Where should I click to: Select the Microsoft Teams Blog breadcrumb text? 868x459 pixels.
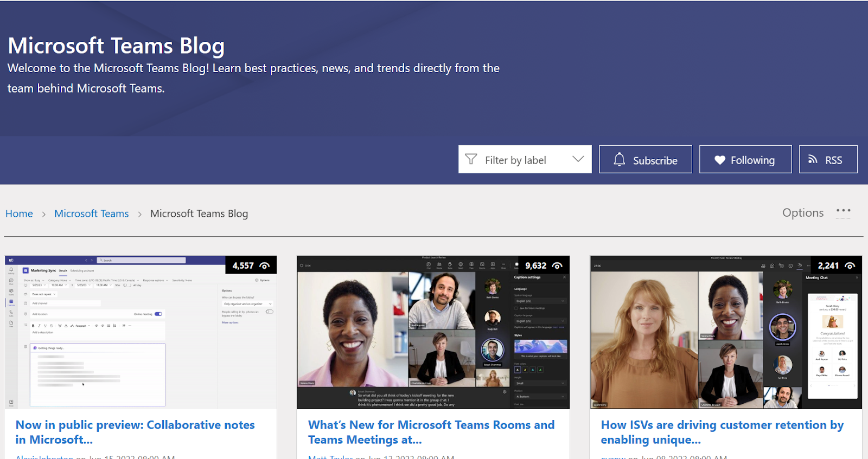pos(199,214)
